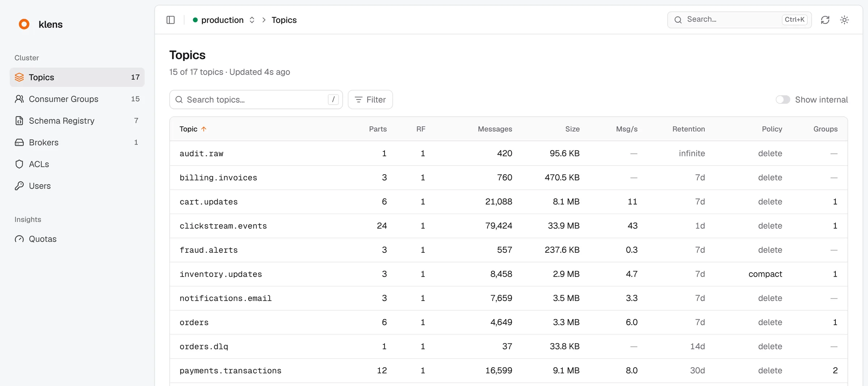Viewport: 868px width, 386px height.
Task: Click the orders.dlq topic name
Action: click(x=204, y=347)
